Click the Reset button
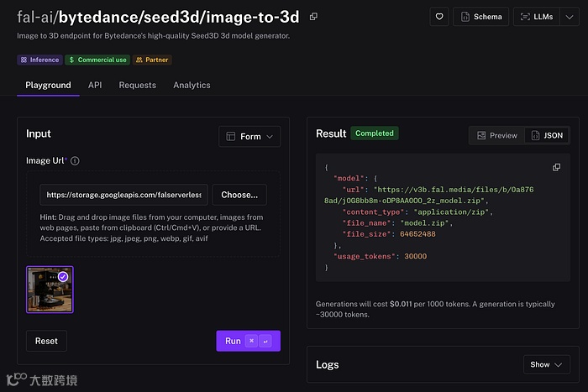Screen dimensions: 588x392 (x=46, y=341)
